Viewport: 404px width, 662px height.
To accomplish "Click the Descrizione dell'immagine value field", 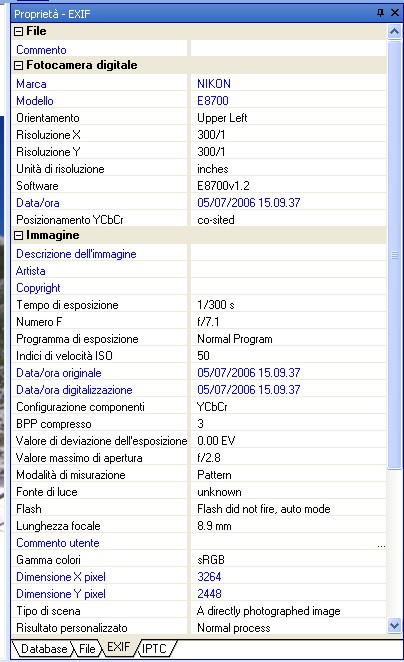I will 288,254.
